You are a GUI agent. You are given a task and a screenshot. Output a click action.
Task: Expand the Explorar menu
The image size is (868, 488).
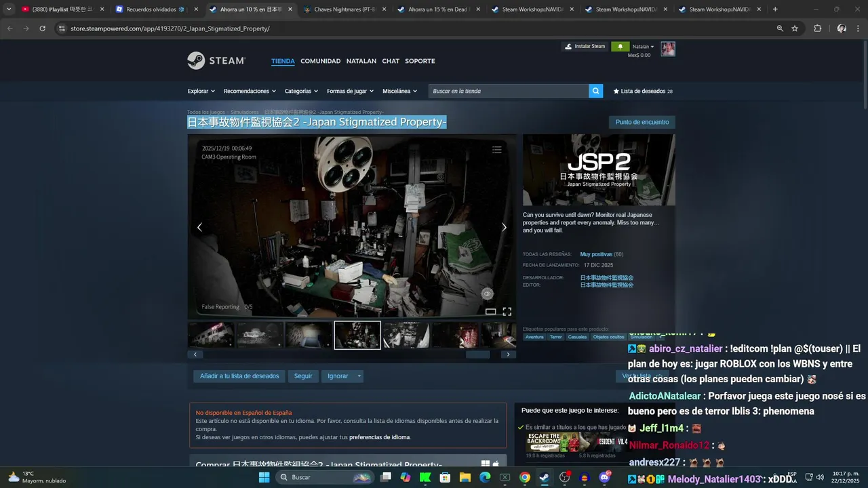pos(201,91)
